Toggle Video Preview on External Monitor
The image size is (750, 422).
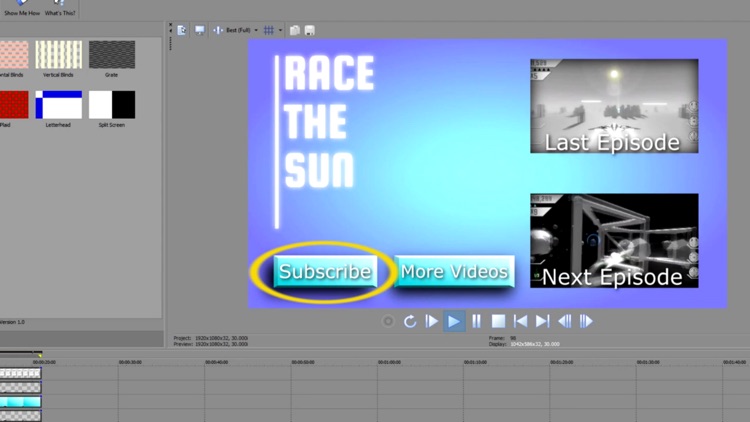point(200,30)
